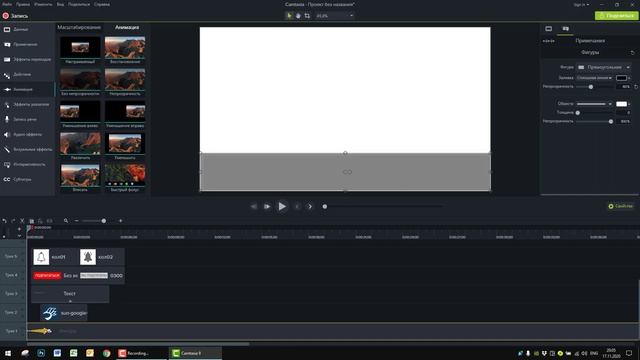The height and width of the screenshot is (360, 640).
Task: Open the outline (Обвести) style dropdown
Action: click(594, 104)
